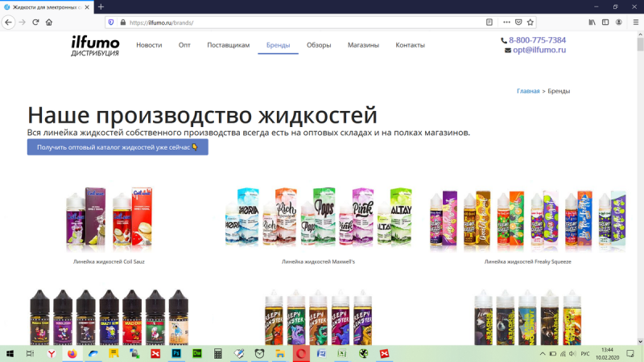Viewport: 644px width, 362px height.
Task: Open File Explorer folder in taskbar
Action: point(280,353)
